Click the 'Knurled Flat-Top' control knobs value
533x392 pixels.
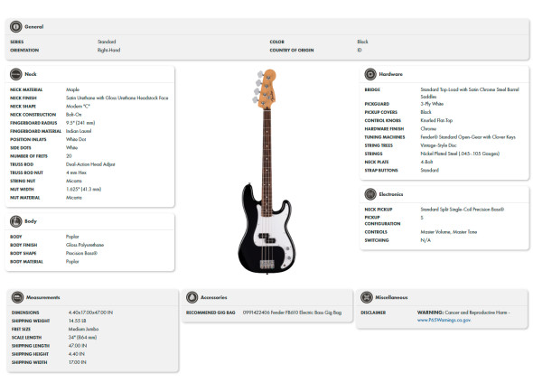pyautogui.click(x=436, y=120)
